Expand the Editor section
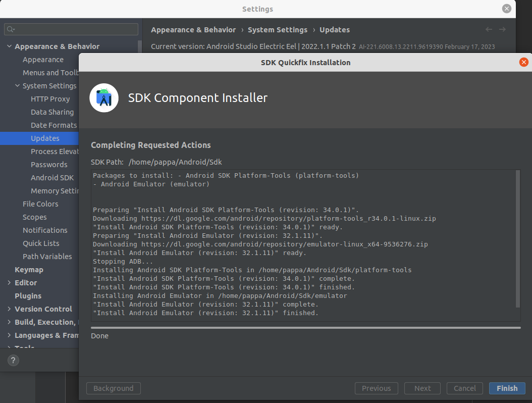The height and width of the screenshot is (403, 532). [x=9, y=282]
